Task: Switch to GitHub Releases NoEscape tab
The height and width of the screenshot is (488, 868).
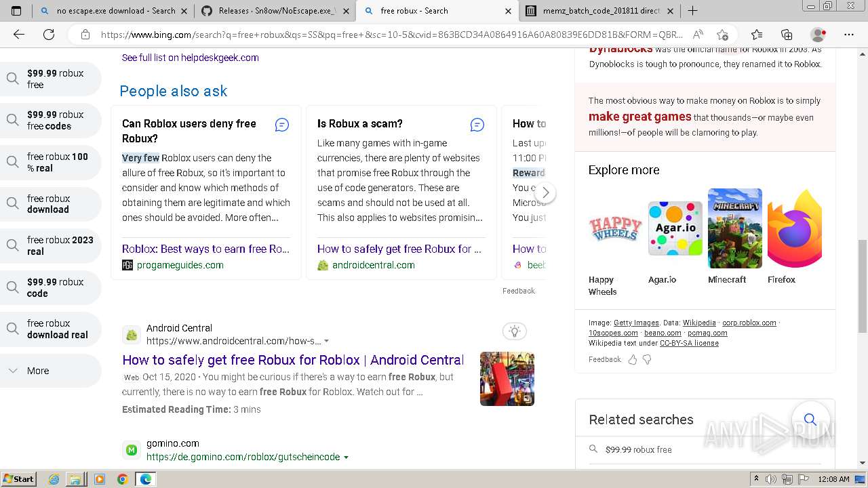Action: coord(275,11)
